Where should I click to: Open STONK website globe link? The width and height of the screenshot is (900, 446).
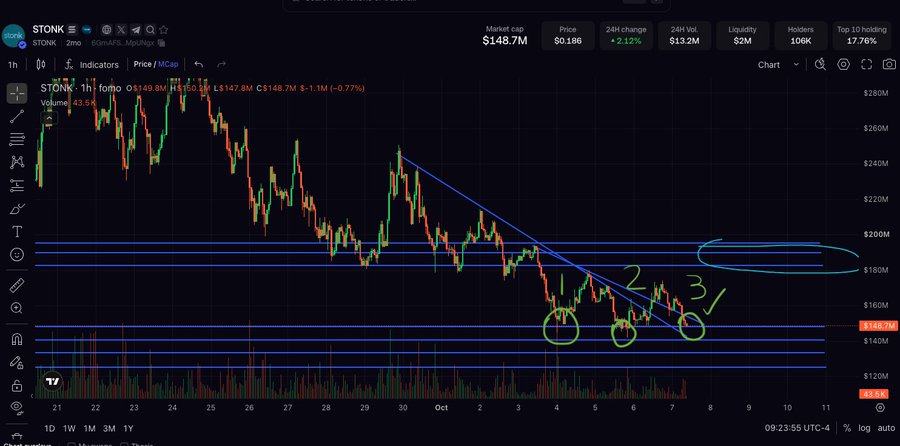pos(106,30)
